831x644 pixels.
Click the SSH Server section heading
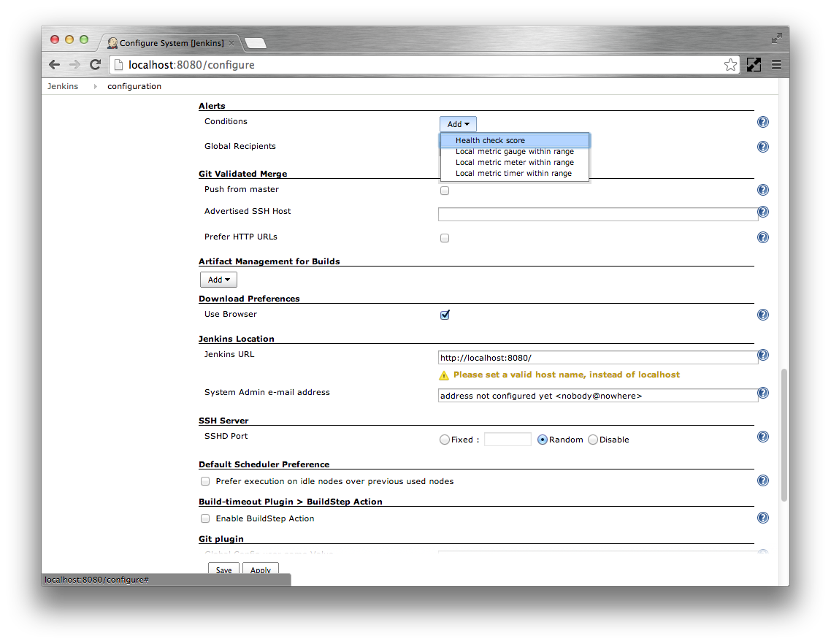pyautogui.click(x=223, y=421)
